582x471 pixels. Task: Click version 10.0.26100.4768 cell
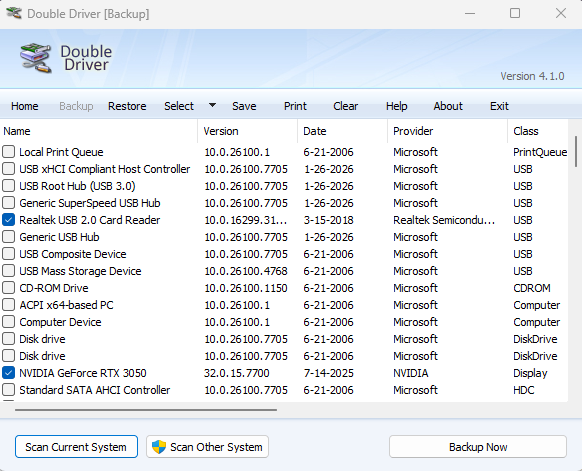(246, 271)
